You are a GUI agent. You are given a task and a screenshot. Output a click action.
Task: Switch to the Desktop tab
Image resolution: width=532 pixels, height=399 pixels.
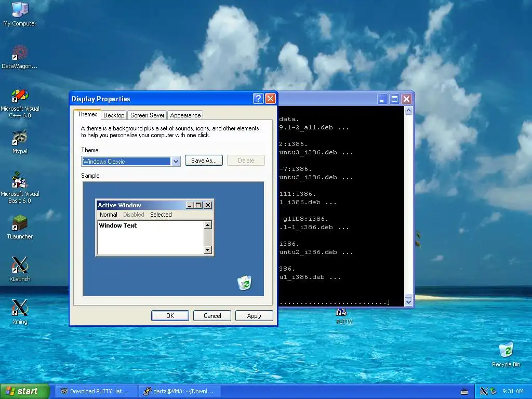114,115
